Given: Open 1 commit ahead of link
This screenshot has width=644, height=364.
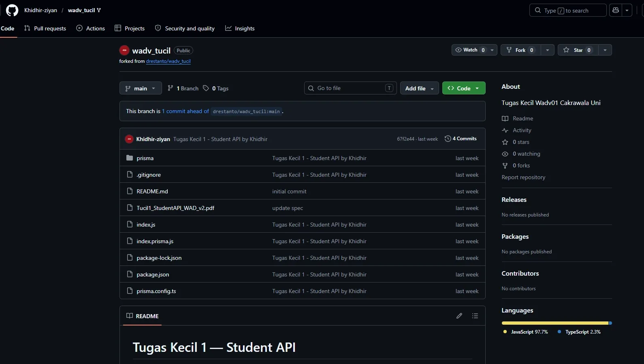Looking at the screenshot, I should tap(186, 111).
